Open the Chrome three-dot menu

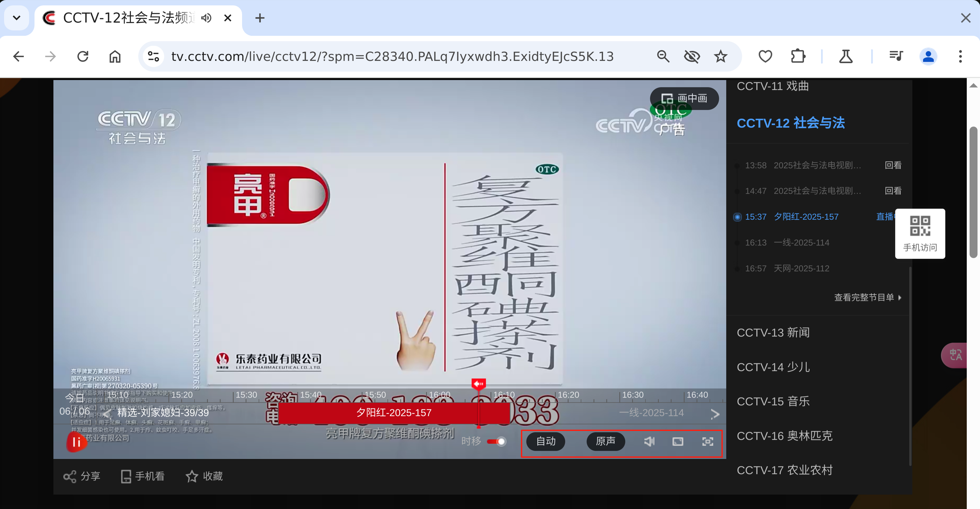point(961,57)
